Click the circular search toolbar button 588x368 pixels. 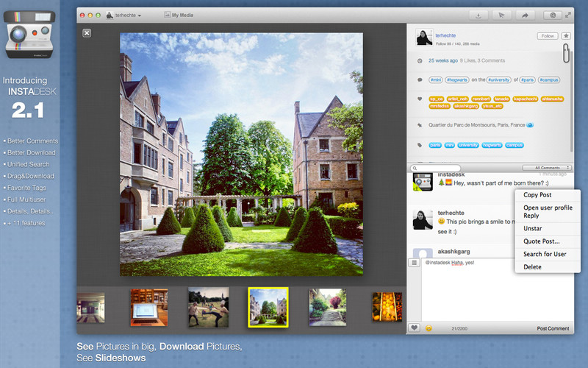tap(553, 15)
